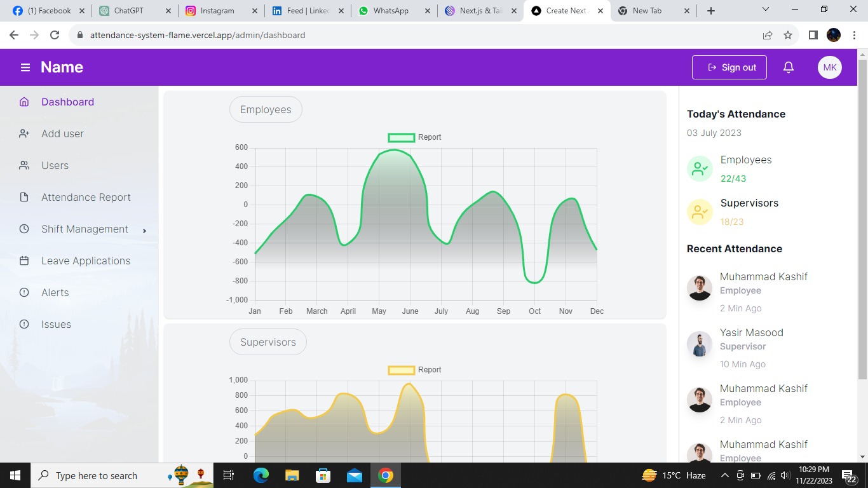Switch to the Instagram browser tab
Screen dimensions: 868x488
(x=221, y=11)
